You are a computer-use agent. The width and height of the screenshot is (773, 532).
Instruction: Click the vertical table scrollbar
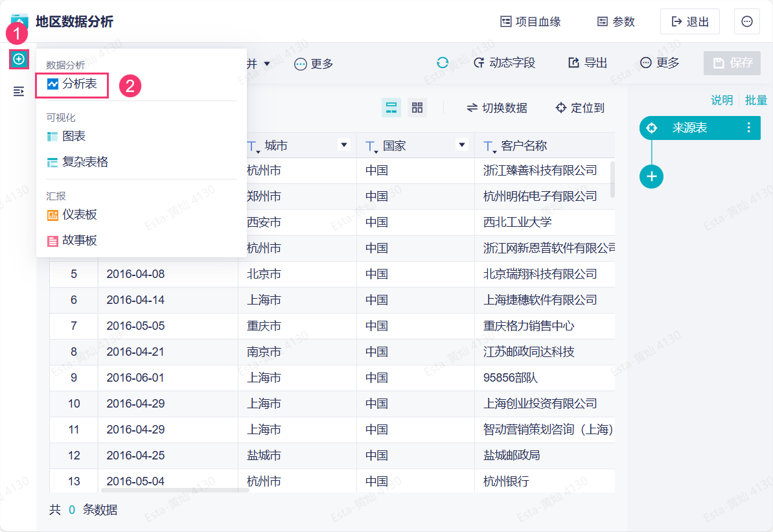pyautogui.click(x=613, y=179)
